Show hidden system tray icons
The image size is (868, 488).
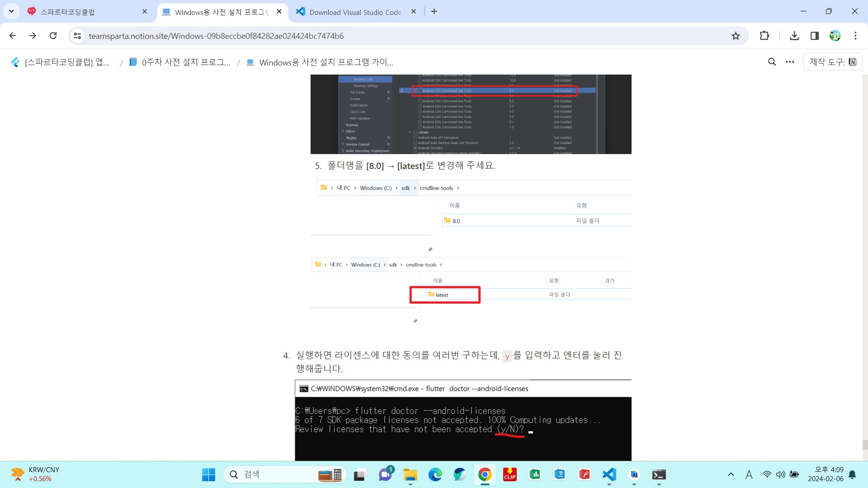coord(731,474)
